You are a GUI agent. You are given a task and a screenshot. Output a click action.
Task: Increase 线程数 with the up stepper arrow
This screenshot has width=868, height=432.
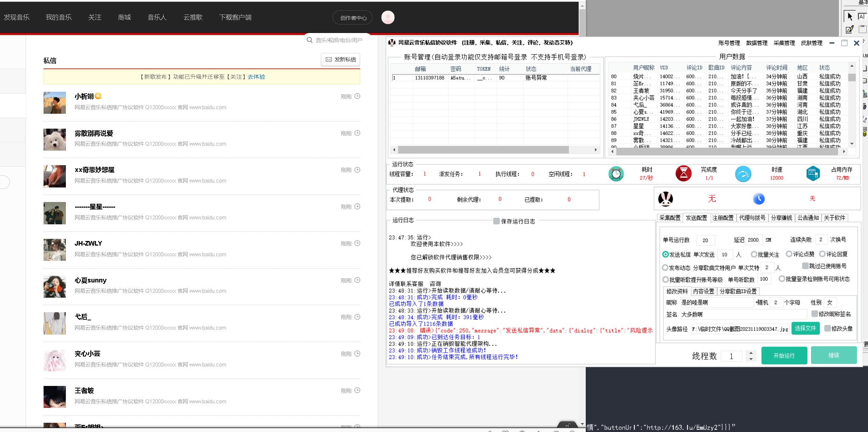[751, 353]
